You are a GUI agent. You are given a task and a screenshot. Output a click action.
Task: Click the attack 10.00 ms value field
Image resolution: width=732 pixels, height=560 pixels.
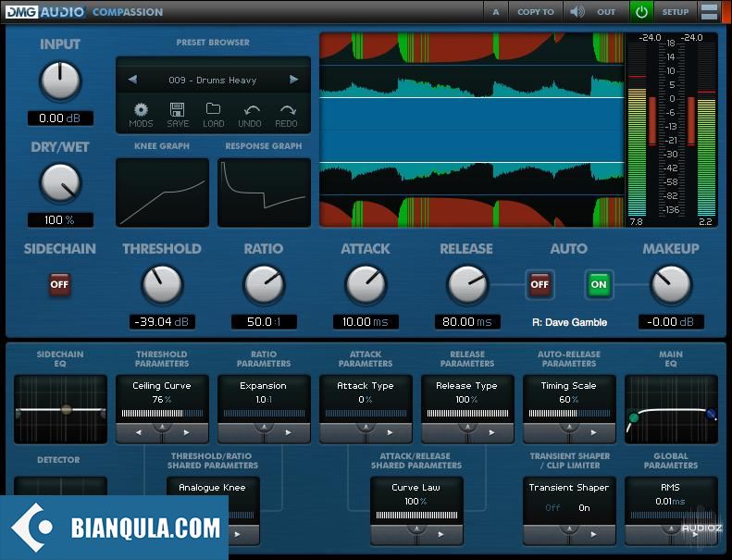tap(366, 322)
